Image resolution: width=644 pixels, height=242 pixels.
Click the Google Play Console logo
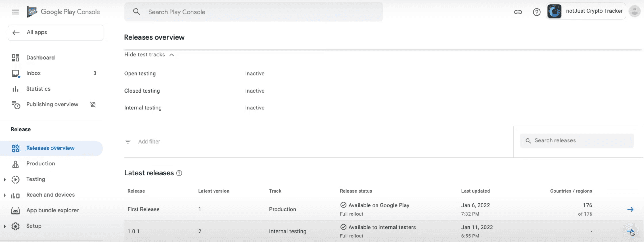click(64, 12)
